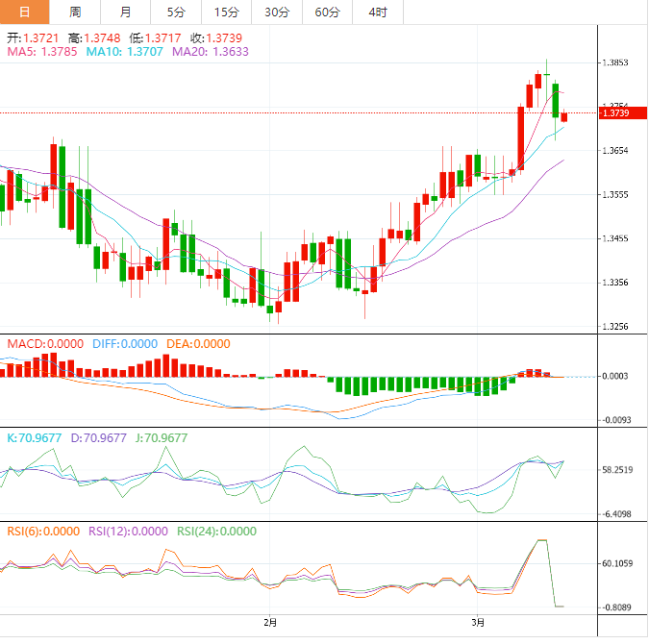Select the 日 daily chart tab
Viewport: 649px width, 644px height.
point(24,12)
